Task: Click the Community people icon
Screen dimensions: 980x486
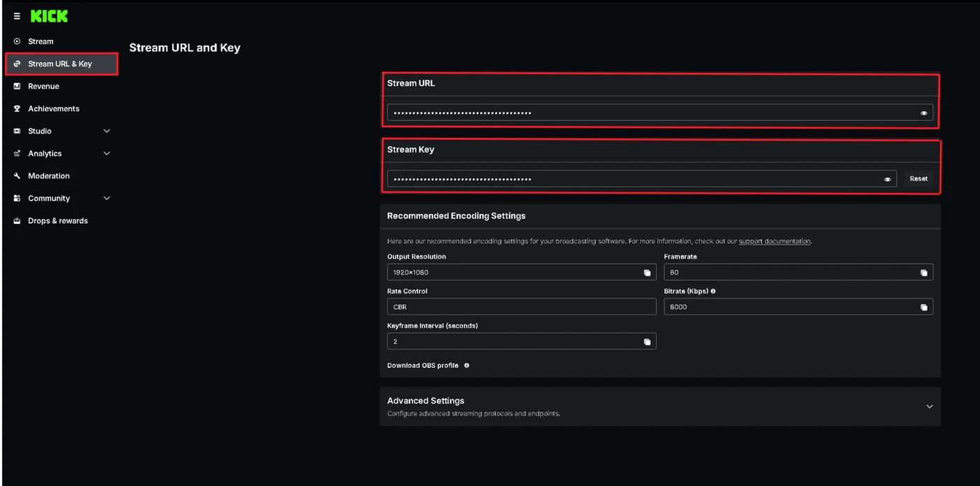Action: coord(17,198)
